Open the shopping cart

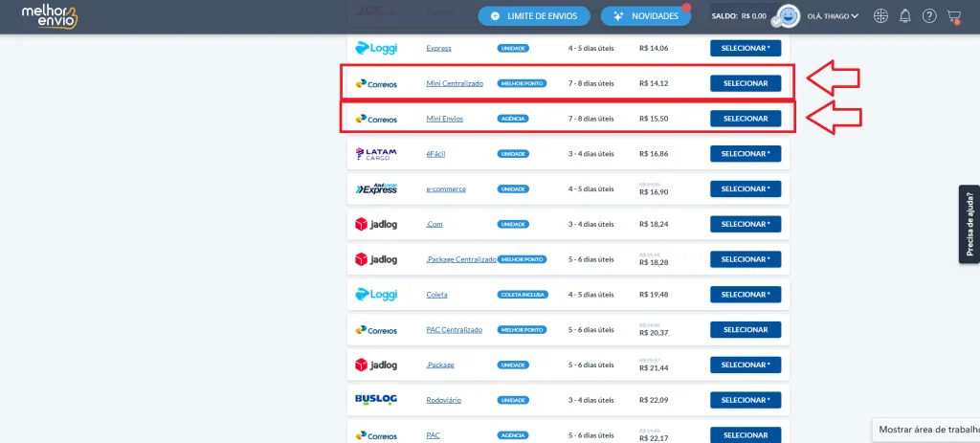coord(953,17)
